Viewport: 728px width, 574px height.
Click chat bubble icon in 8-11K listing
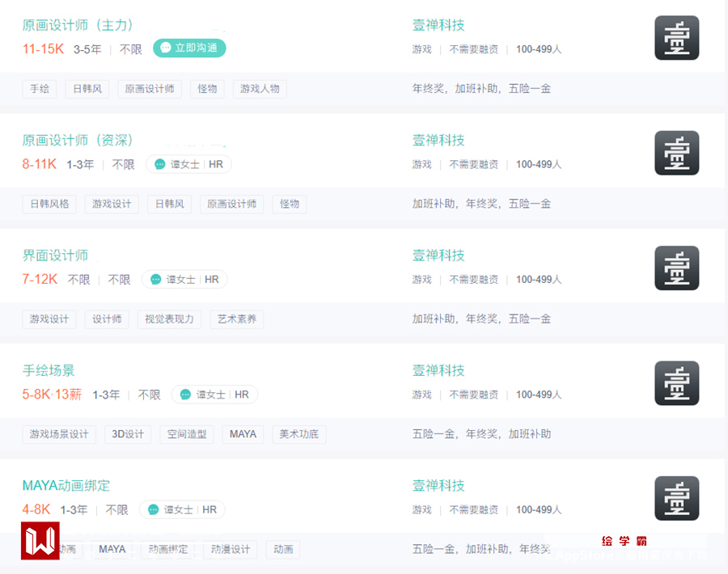pos(159,164)
